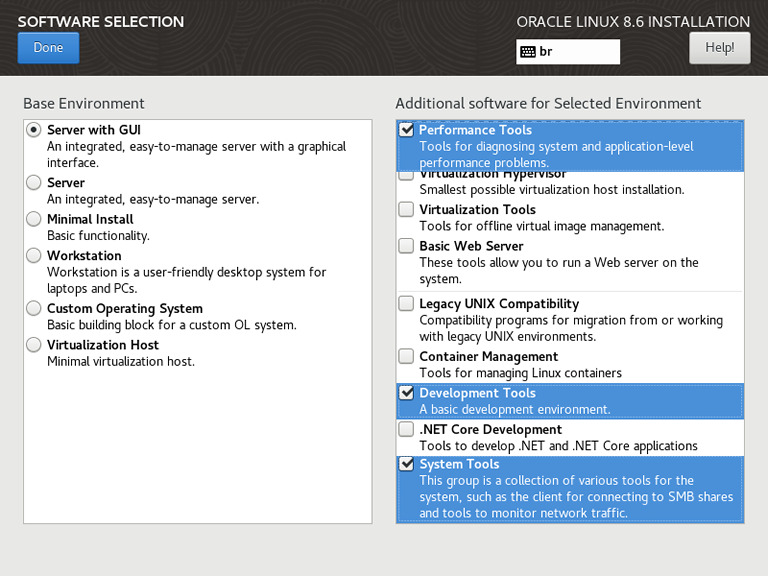Choose the Server base environment radio button

click(34, 183)
